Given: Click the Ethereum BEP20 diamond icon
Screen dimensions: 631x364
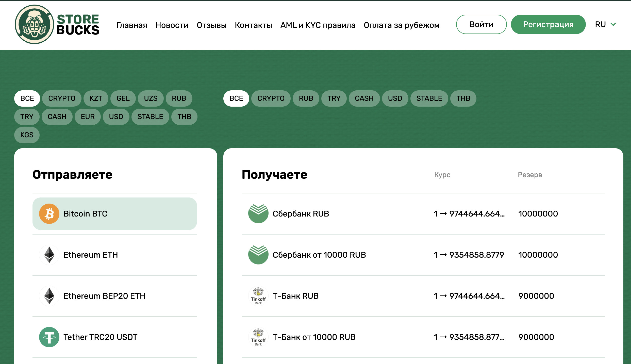Looking at the screenshot, I should pyautogui.click(x=49, y=296).
